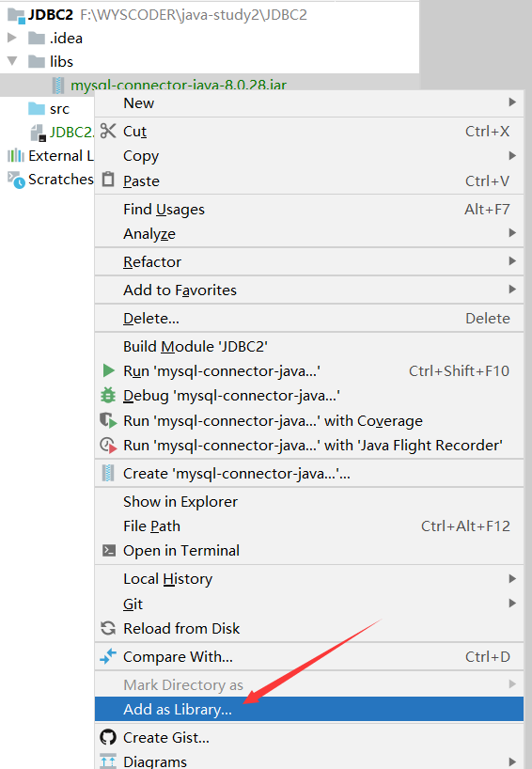Collapse the libs folder arrow

[x=12, y=61]
